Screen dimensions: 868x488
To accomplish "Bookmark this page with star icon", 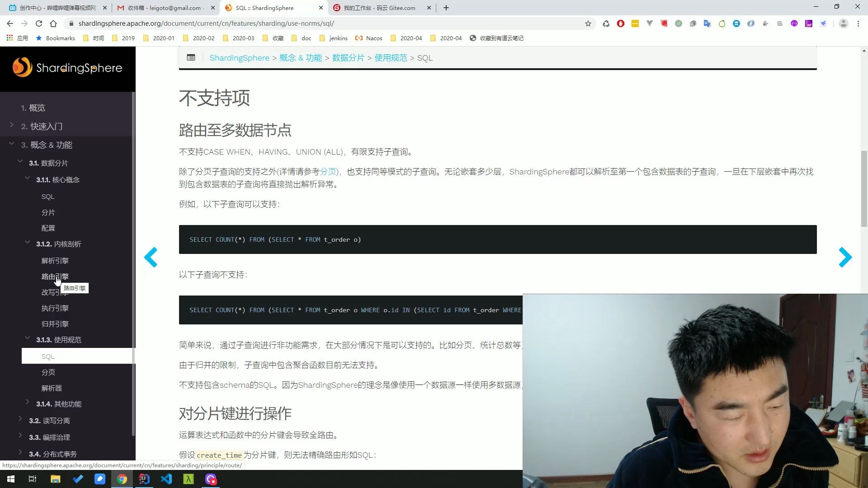I will pyautogui.click(x=588, y=23).
